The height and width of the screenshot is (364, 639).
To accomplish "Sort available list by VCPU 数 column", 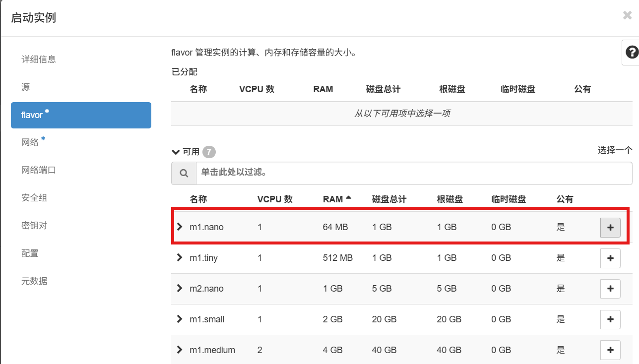I will (275, 199).
